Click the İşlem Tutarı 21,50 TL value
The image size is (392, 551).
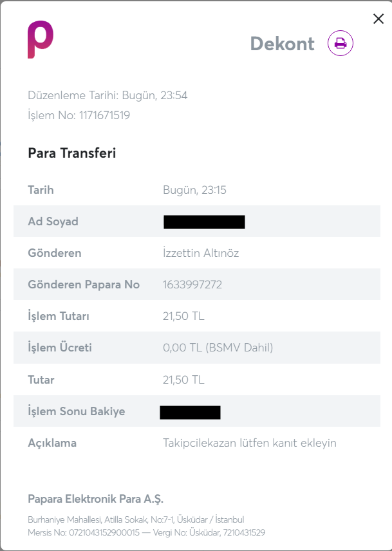click(183, 316)
